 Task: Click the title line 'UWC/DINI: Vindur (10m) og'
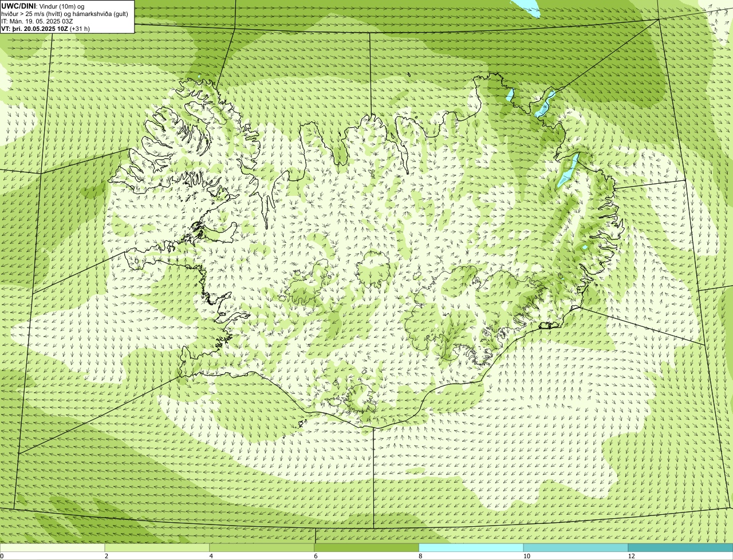(x=43, y=6)
